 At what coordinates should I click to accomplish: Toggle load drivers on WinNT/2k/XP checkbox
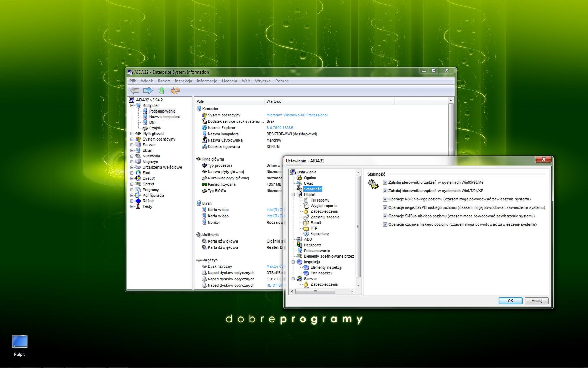385,191
